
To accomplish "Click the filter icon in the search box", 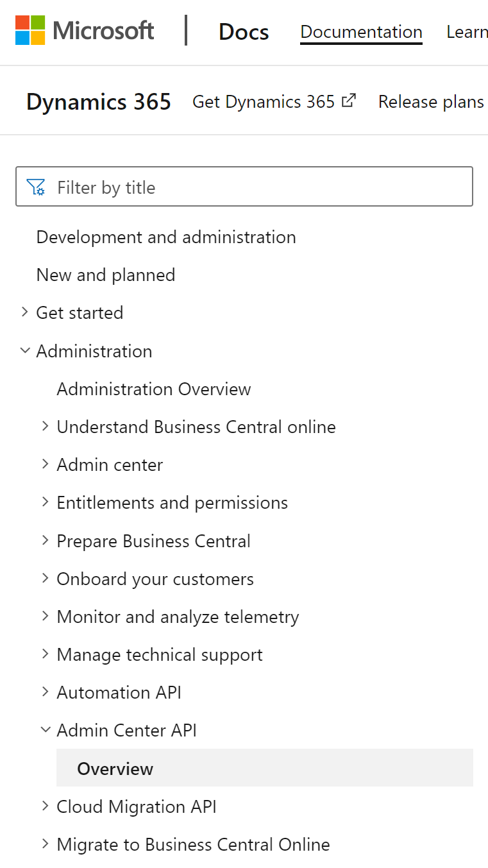I will pyautogui.click(x=36, y=186).
